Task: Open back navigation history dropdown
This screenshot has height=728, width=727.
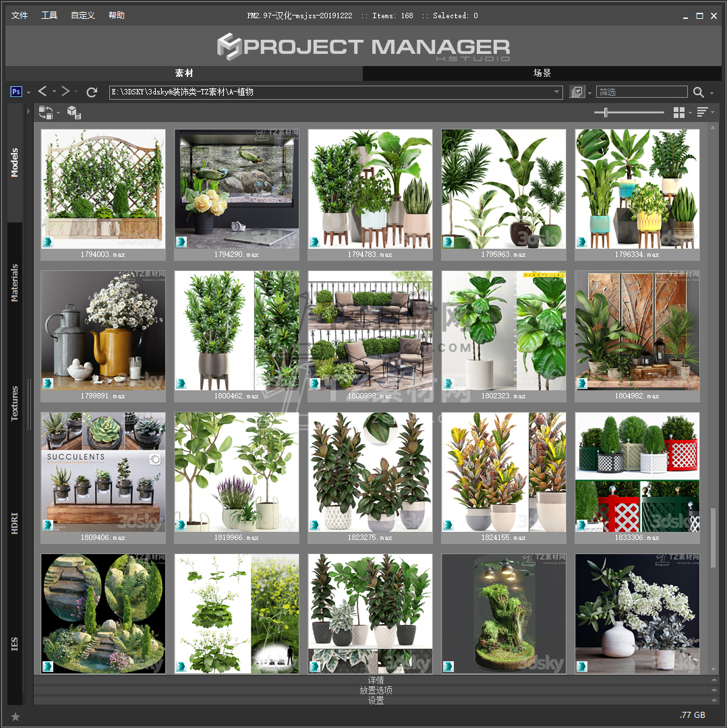Action: point(55,92)
